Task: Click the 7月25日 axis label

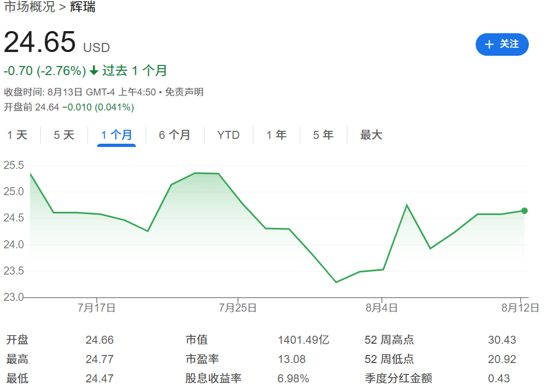Action: pos(238,308)
